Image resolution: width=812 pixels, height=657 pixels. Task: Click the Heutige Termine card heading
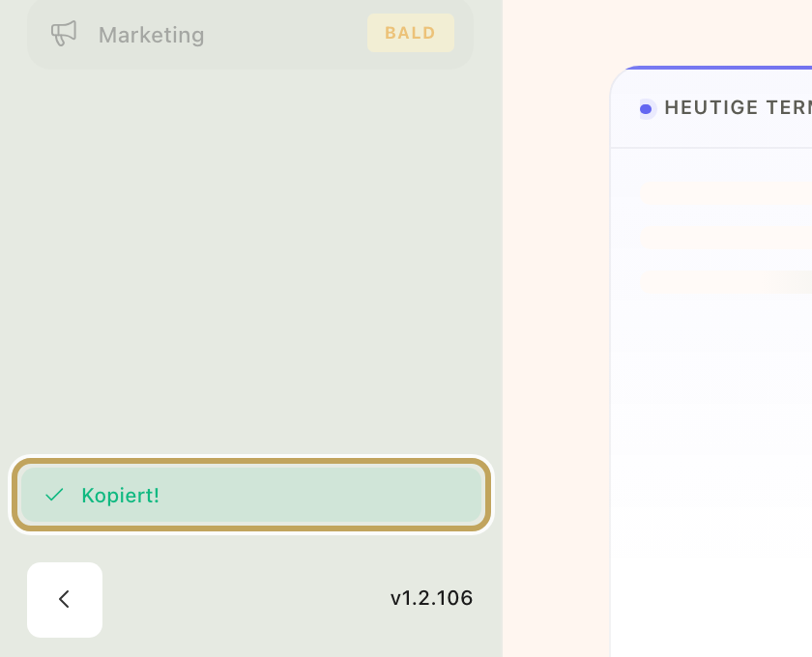[x=738, y=107]
